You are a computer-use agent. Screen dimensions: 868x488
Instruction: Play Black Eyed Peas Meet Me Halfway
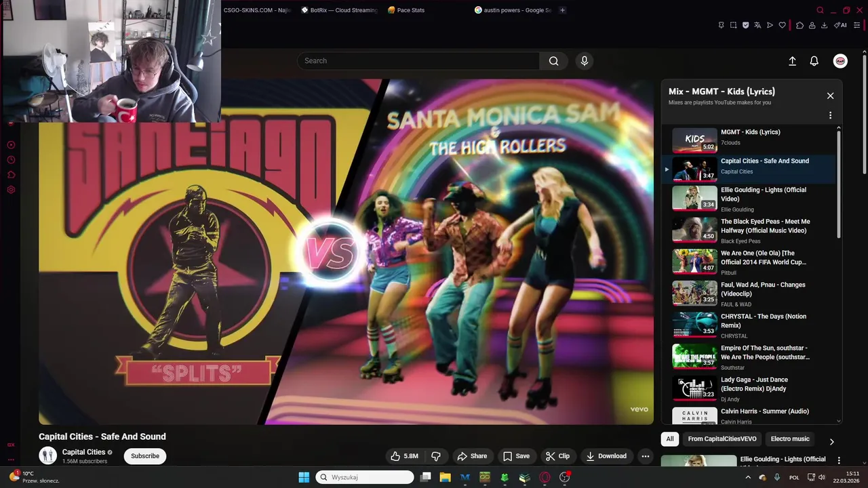(x=749, y=230)
